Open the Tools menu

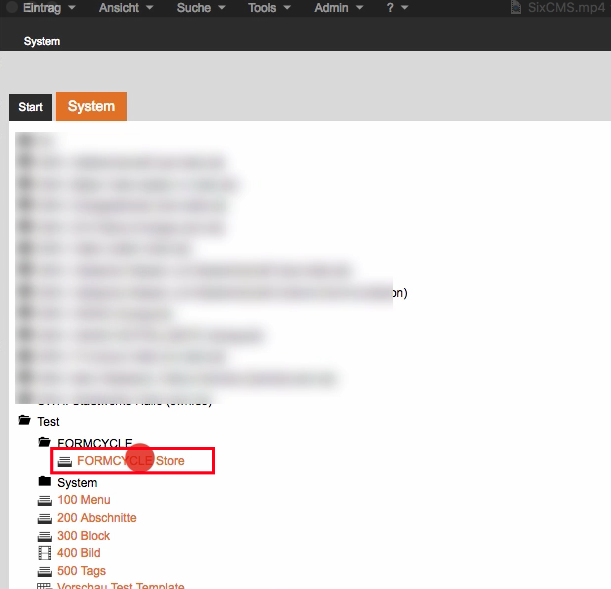pos(269,8)
